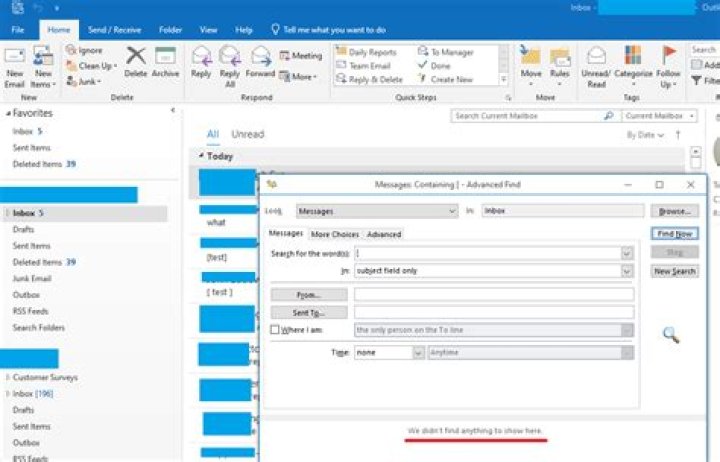The width and height of the screenshot is (720, 462).
Task: Open the Look for Messages dropdown
Action: 377,211
